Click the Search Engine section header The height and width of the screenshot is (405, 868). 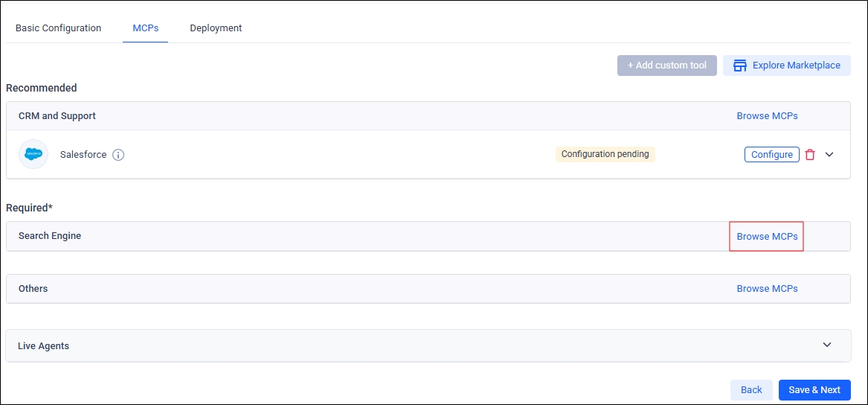click(50, 236)
